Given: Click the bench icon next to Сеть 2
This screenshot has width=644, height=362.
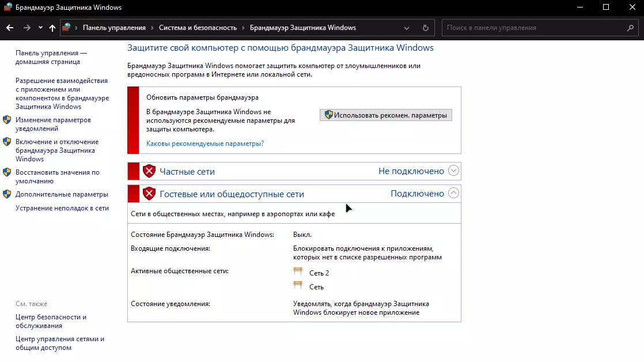Looking at the screenshot, I should point(298,272).
